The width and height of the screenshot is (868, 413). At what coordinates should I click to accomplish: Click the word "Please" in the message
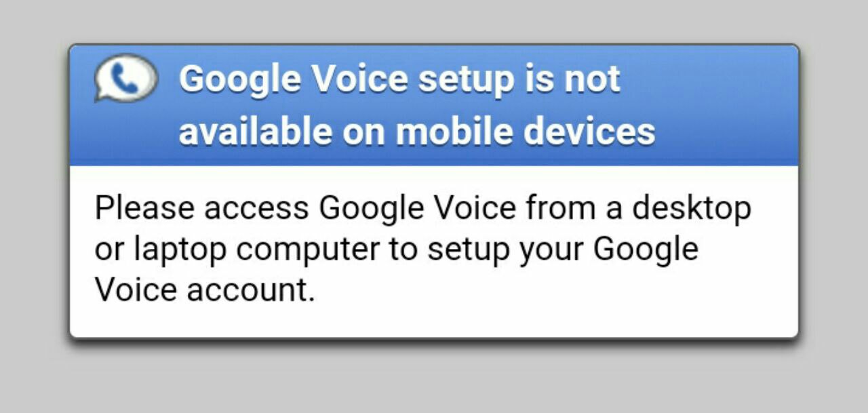click(144, 208)
